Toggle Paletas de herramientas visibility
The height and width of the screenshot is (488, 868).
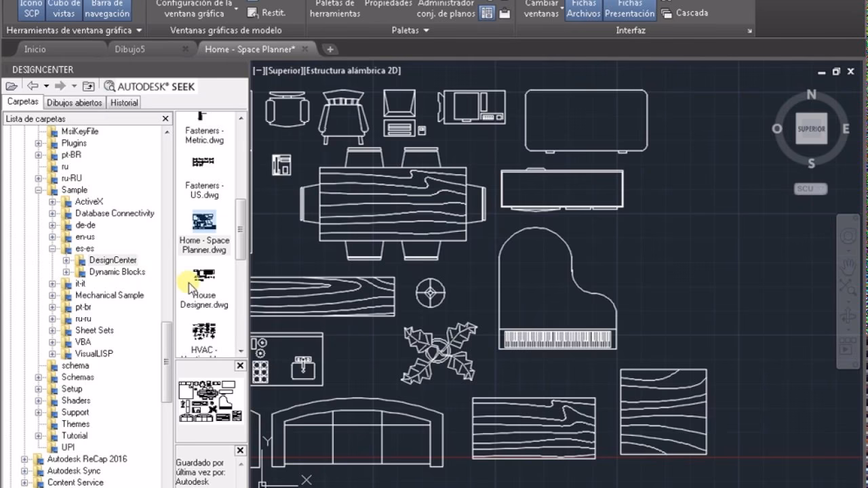(334, 8)
